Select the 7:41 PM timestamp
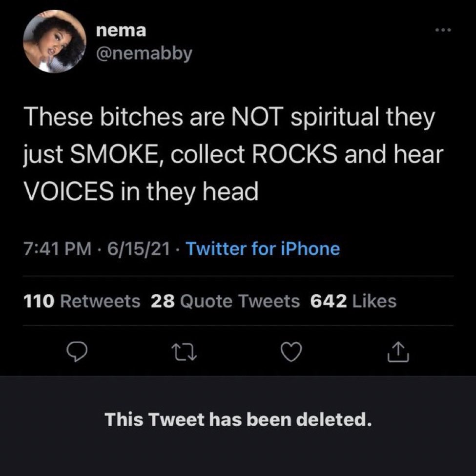 coord(58,248)
